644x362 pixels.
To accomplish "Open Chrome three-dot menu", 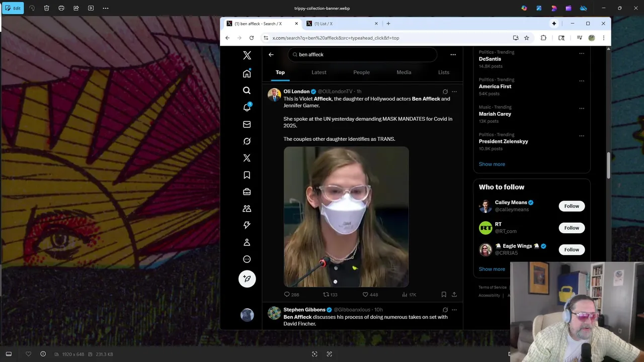I will [604, 38].
